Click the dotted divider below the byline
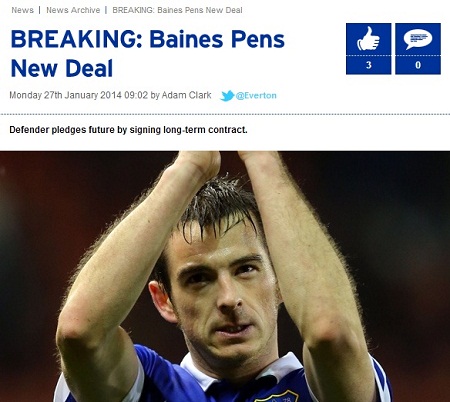The height and width of the screenshot is (402, 450). click(x=225, y=114)
